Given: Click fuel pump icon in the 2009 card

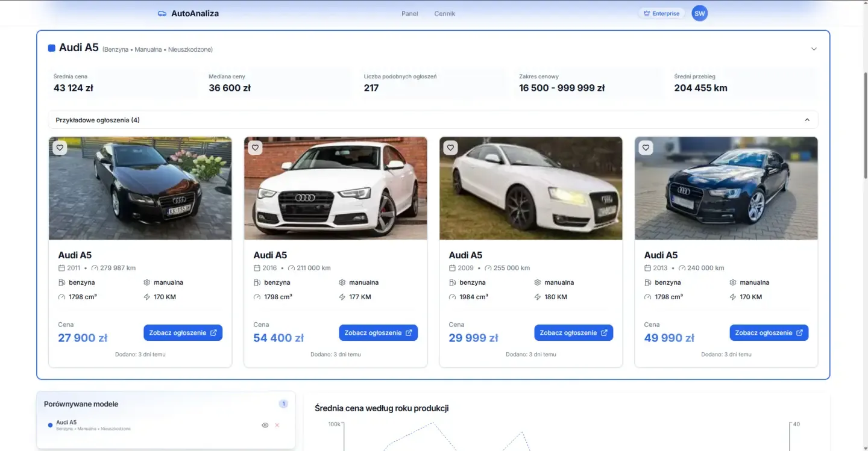Looking at the screenshot, I should (x=452, y=282).
